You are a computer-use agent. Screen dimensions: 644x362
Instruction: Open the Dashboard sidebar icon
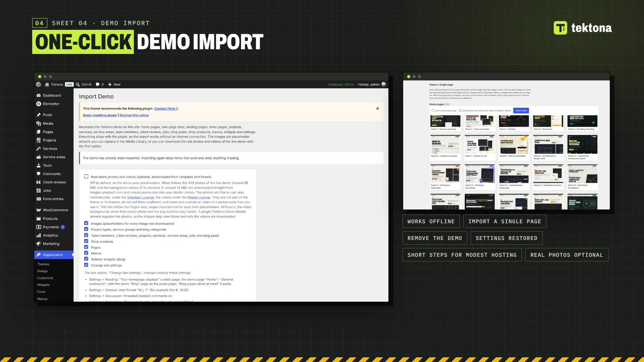click(39, 96)
